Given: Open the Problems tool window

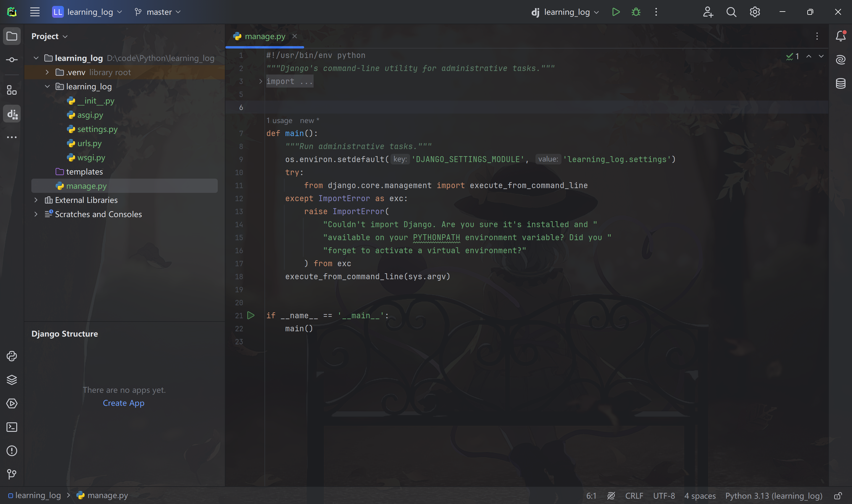Looking at the screenshot, I should coord(12,451).
